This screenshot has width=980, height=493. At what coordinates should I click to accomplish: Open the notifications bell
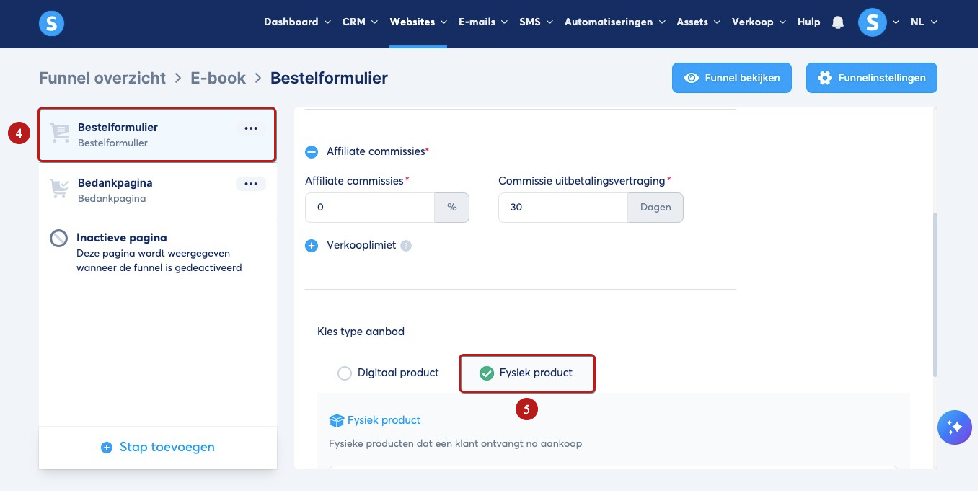[837, 22]
